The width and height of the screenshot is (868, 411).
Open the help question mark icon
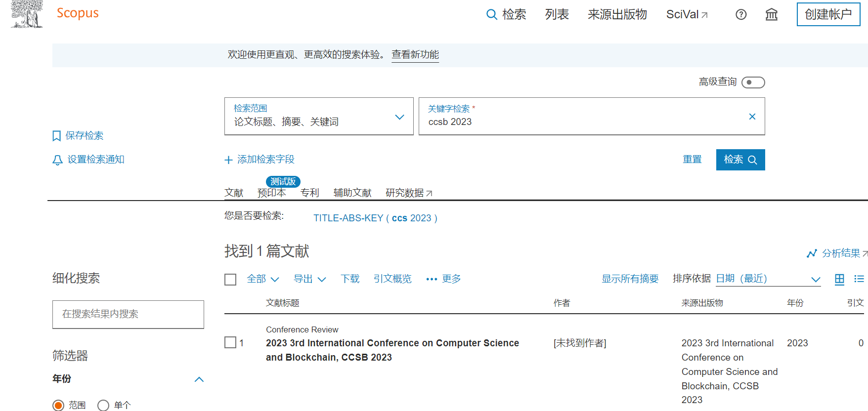pos(741,14)
